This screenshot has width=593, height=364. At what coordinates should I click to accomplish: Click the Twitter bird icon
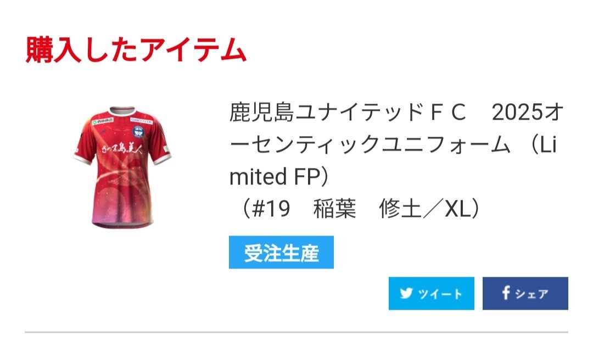pyautogui.click(x=406, y=293)
